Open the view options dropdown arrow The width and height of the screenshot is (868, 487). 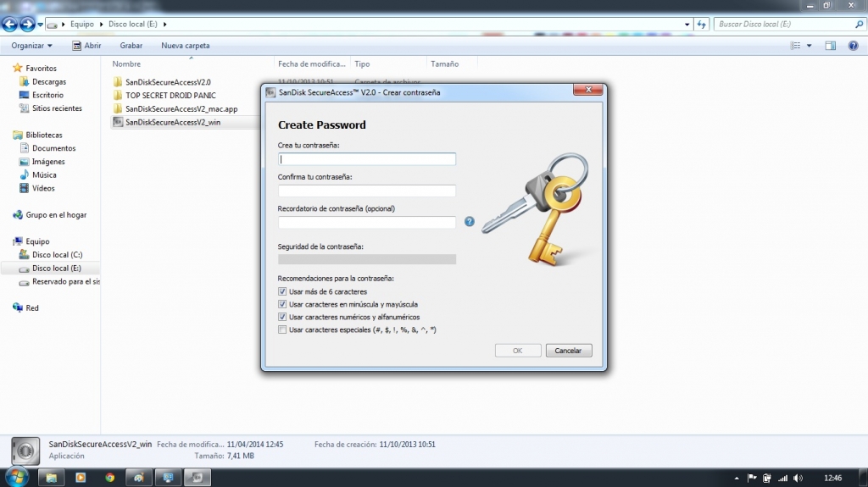pyautogui.click(x=809, y=46)
